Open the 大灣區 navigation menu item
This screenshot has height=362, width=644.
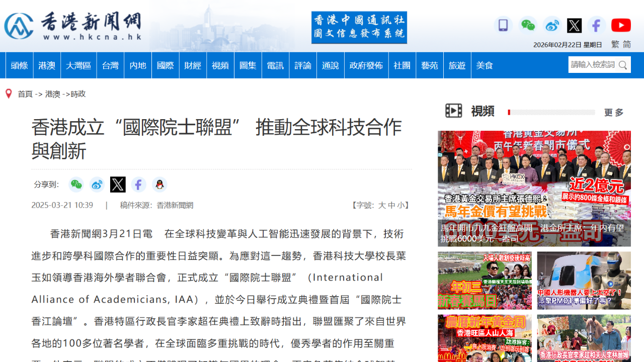pyautogui.click(x=78, y=65)
